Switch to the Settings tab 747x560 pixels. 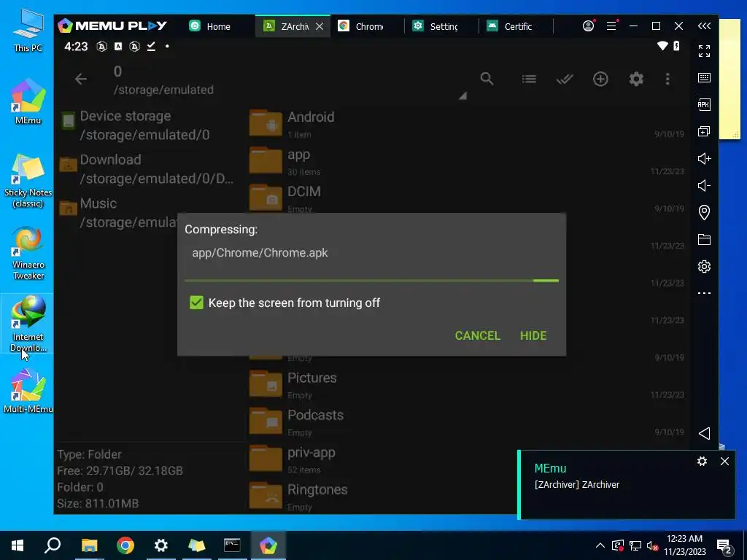click(435, 26)
